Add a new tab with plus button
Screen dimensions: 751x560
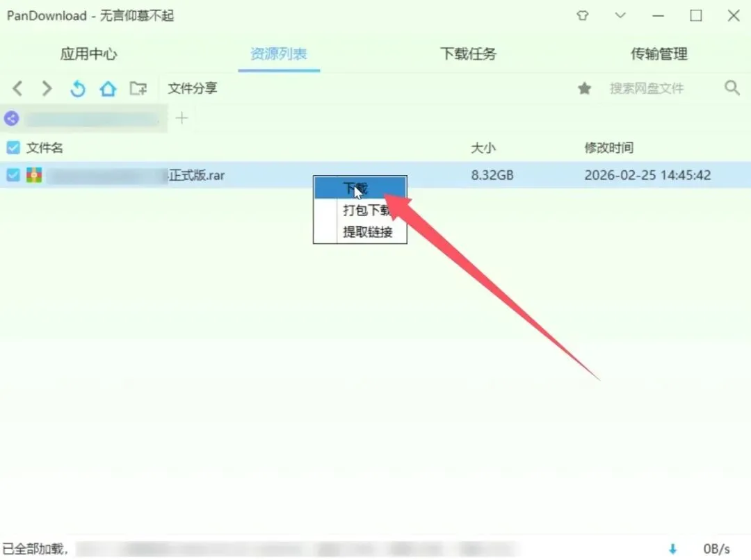tap(181, 117)
